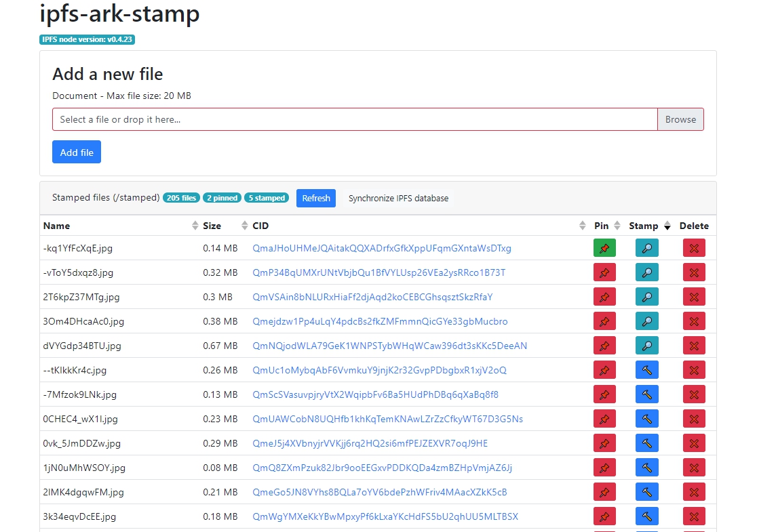Screen dimensions: 757x532
Task: Refresh the stamped files list
Action: coord(315,198)
